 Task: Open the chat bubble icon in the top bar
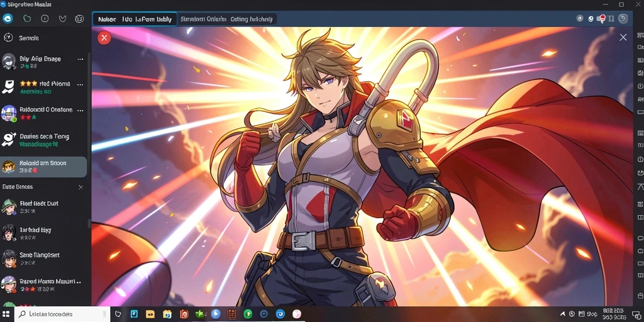coord(79,18)
